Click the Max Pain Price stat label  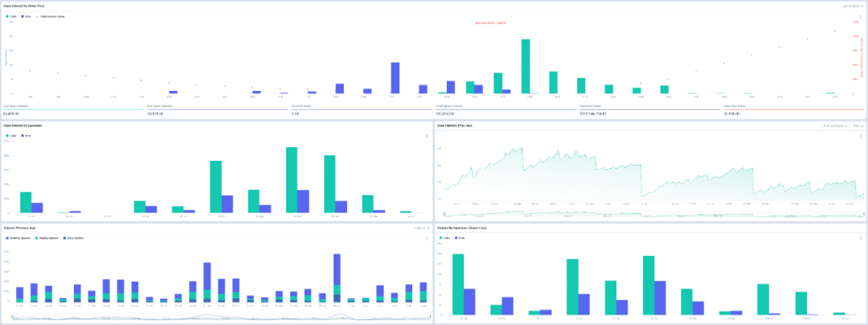pyautogui.click(x=735, y=105)
